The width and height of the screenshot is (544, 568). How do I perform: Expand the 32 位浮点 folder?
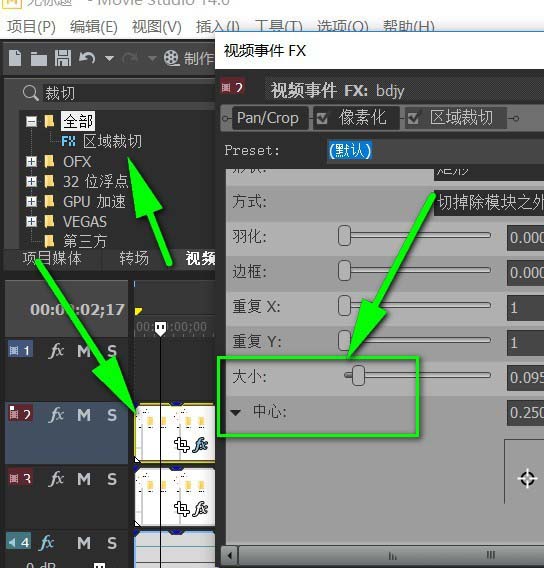pos(32,181)
